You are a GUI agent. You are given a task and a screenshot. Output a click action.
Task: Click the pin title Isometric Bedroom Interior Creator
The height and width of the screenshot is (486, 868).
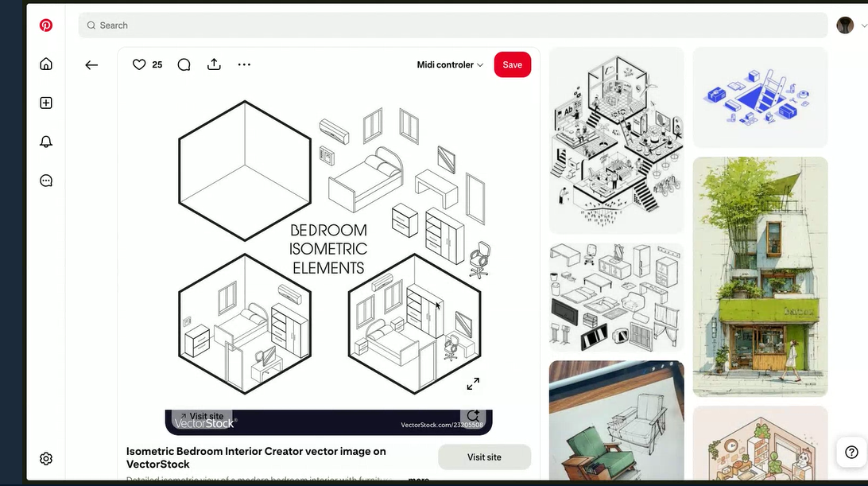[256, 457]
